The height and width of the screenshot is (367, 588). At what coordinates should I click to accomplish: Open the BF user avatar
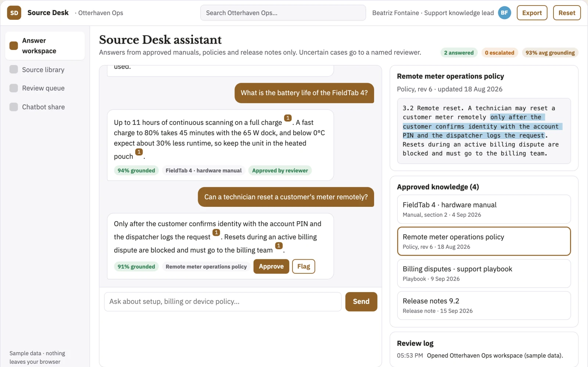click(x=505, y=13)
